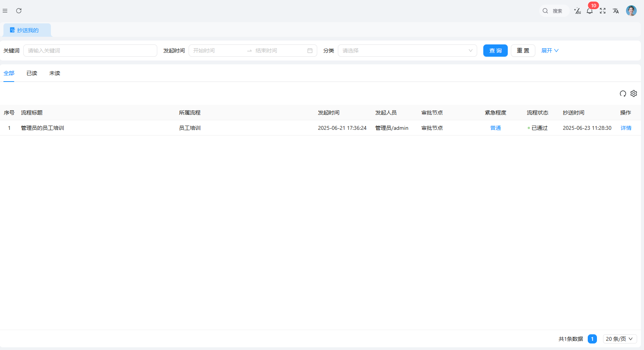Open the notification bell
The image size is (644, 350).
point(590,11)
